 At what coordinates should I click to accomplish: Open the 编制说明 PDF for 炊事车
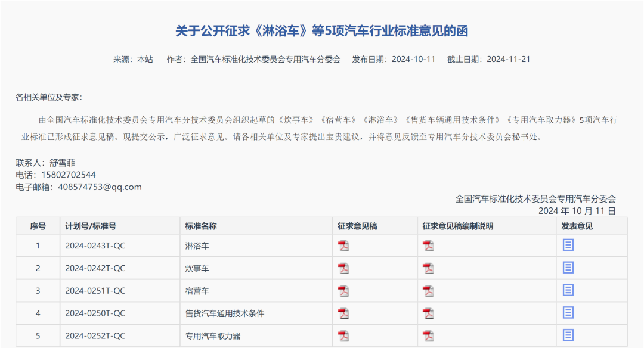[429, 268]
